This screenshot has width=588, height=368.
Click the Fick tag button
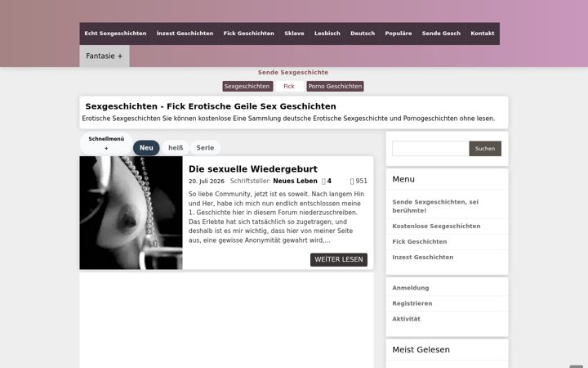pyautogui.click(x=289, y=87)
